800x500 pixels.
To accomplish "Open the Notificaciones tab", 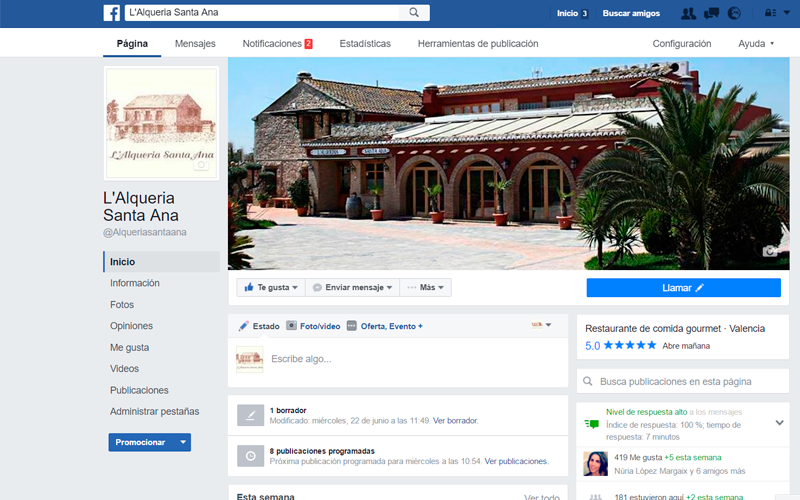I will point(277,43).
